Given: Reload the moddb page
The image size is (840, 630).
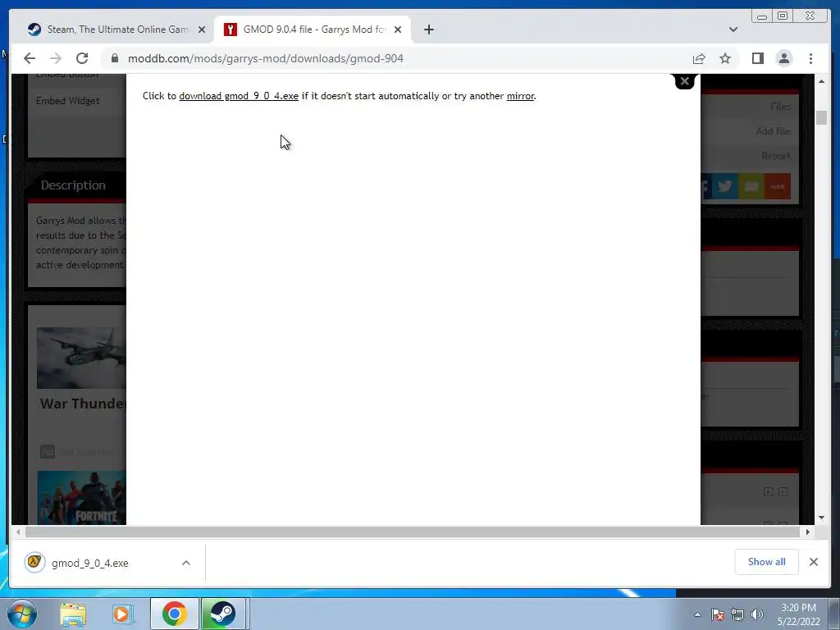Looking at the screenshot, I should click(82, 58).
